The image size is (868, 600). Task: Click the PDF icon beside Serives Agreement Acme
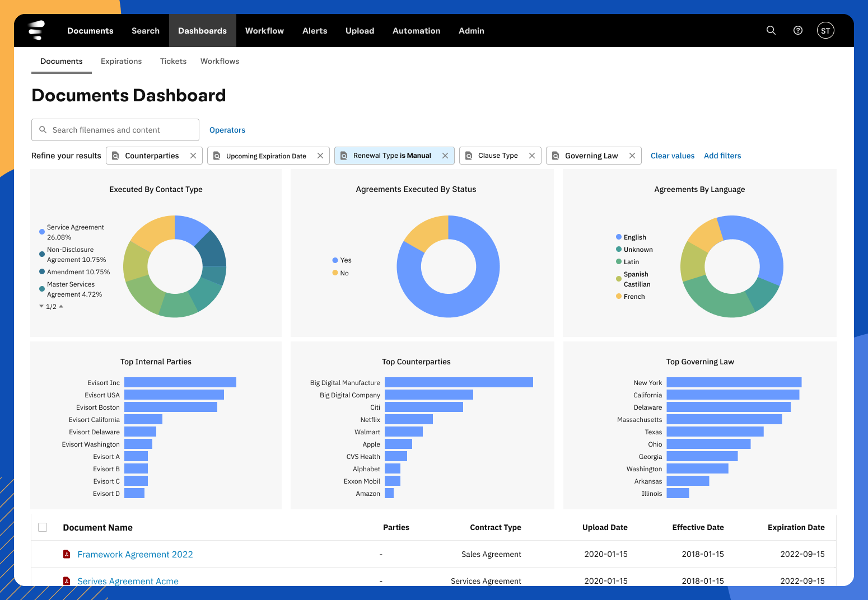(x=67, y=581)
